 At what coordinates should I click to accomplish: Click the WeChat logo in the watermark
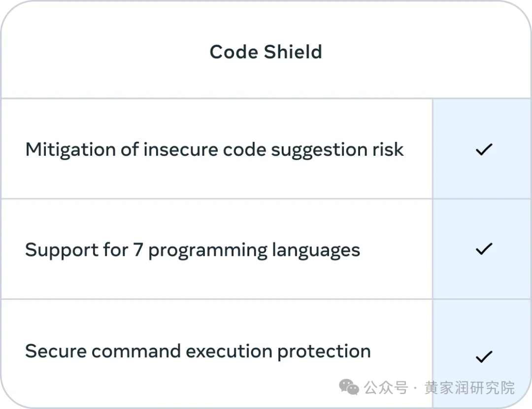click(x=349, y=388)
